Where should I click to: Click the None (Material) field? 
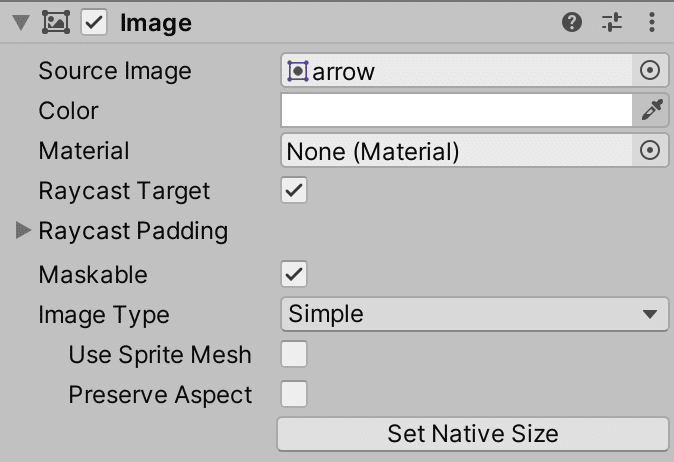coord(456,151)
